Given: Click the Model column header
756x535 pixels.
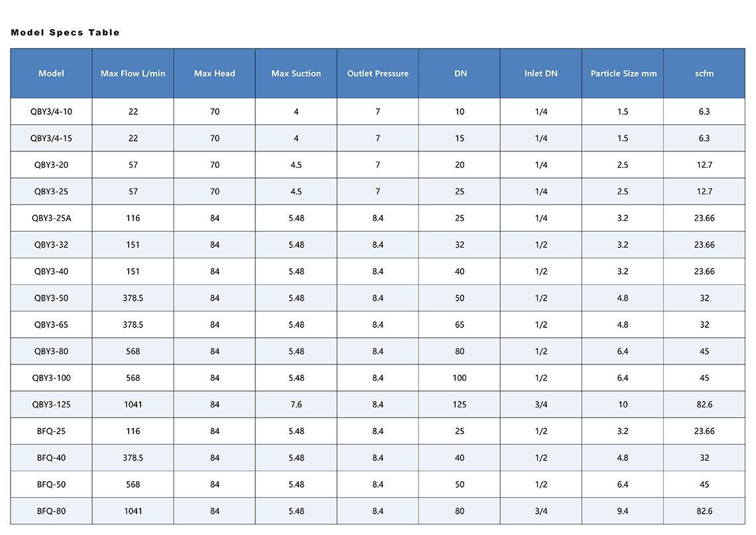Looking at the screenshot, I should [x=51, y=73].
